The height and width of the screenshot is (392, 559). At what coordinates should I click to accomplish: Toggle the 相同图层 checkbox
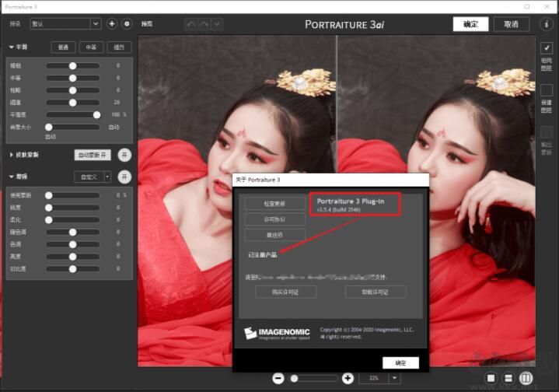547,48
